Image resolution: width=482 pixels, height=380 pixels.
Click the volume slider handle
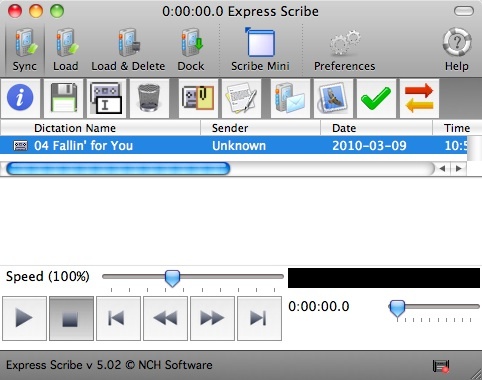tap(397, 308)
